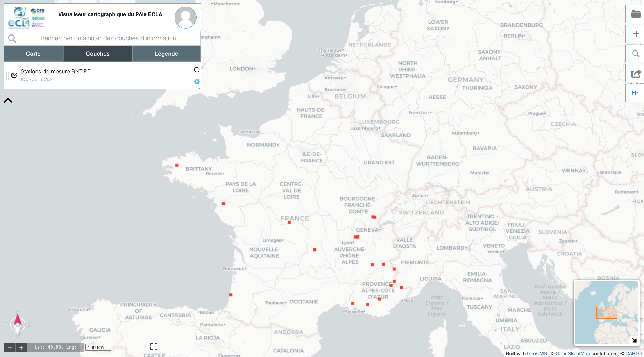The width and height of the screenshot is (644, 357).
Task: Select the station marker in Brittany
Action: 177,165
